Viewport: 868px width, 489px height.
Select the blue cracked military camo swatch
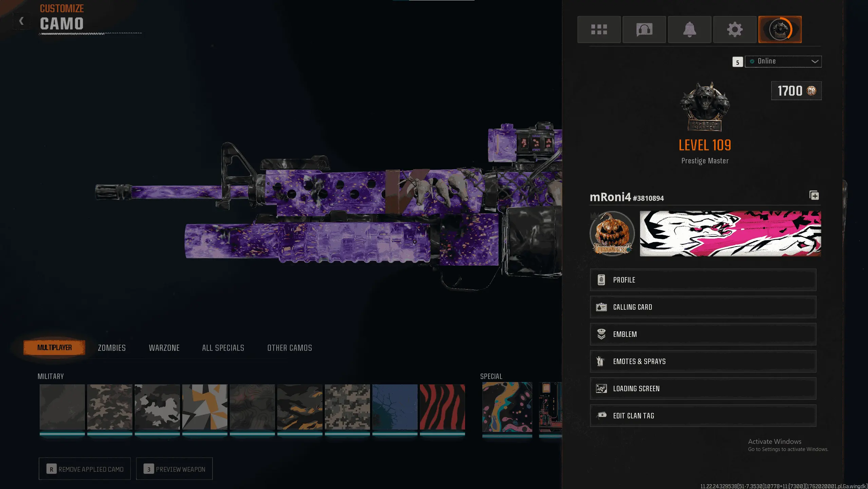click(x=395, y=407)
